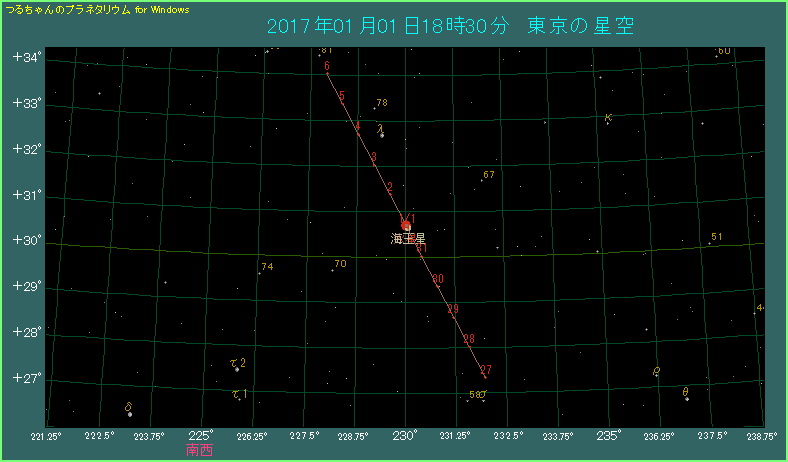The width and height of the screenshot is (788, 462).
Task: Click the star labeled δ
Action: click(130, 413)
